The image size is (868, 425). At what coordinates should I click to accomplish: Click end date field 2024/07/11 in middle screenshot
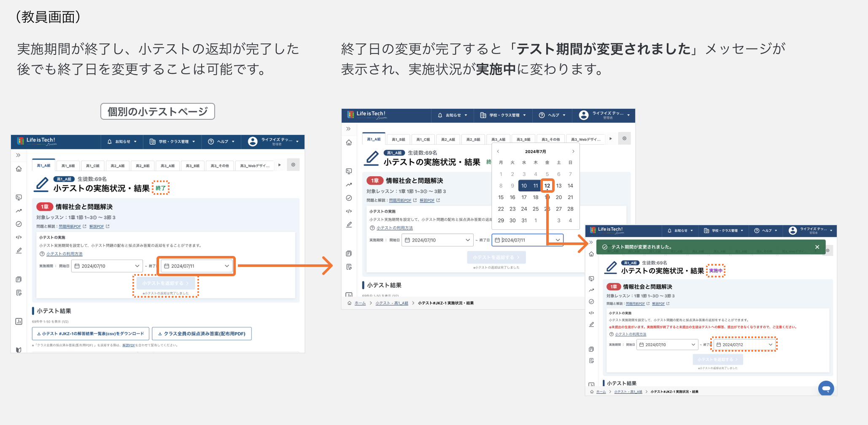(528, 240)
